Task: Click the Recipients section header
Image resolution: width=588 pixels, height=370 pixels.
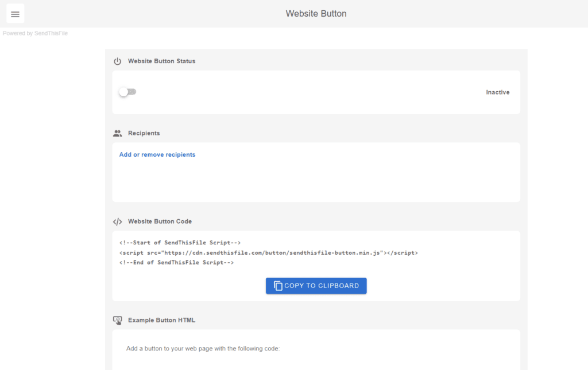Action: 144,133
